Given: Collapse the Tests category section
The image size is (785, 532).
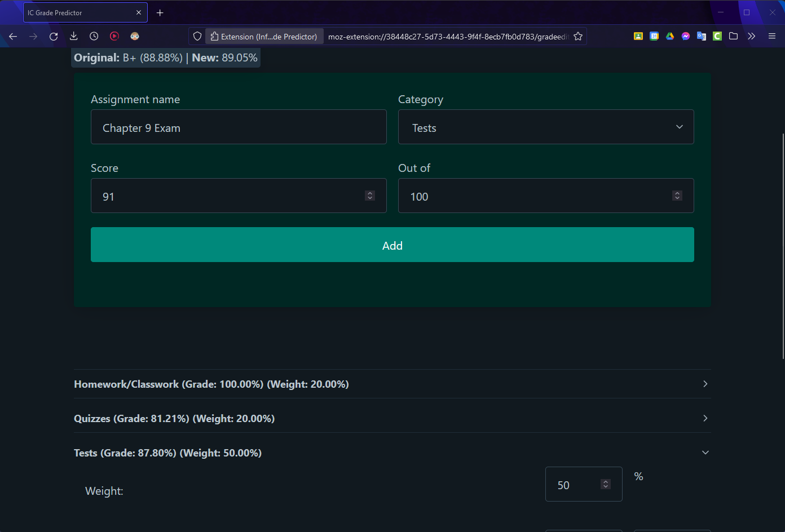Looking at the screenshot, I should 705,452.
